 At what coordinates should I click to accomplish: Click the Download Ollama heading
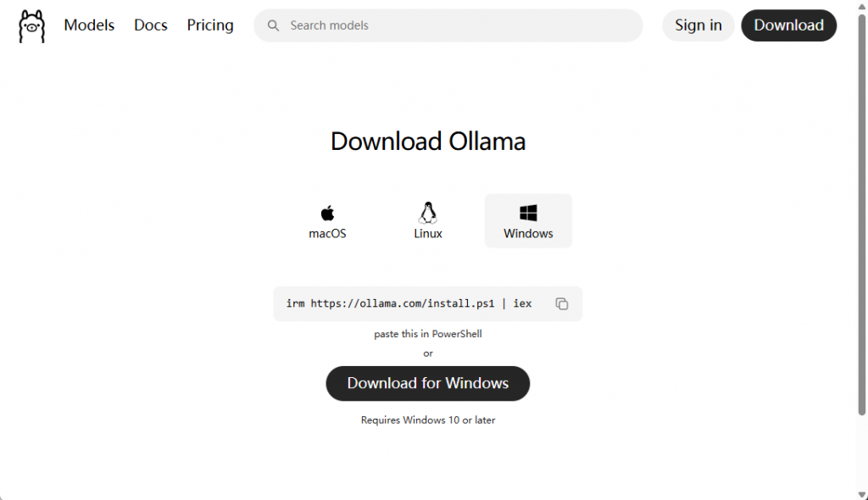pos(428,142)
